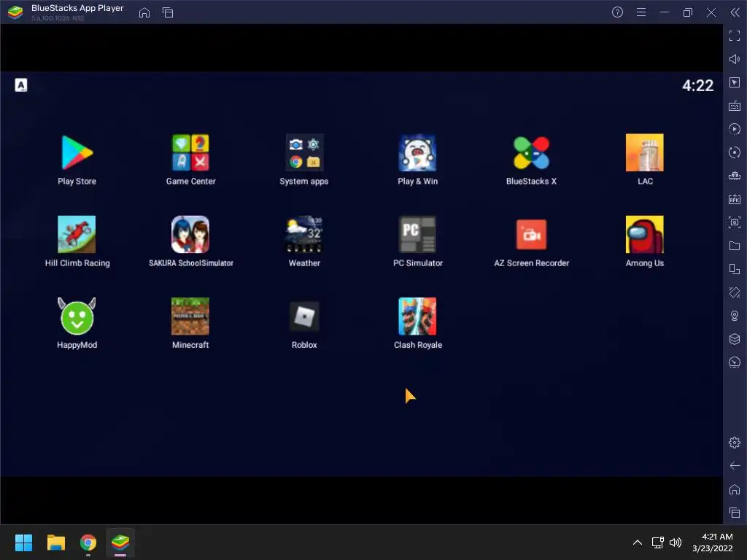747x560 pixels.
Task: Click the set location pin icon
Action: 735,316
